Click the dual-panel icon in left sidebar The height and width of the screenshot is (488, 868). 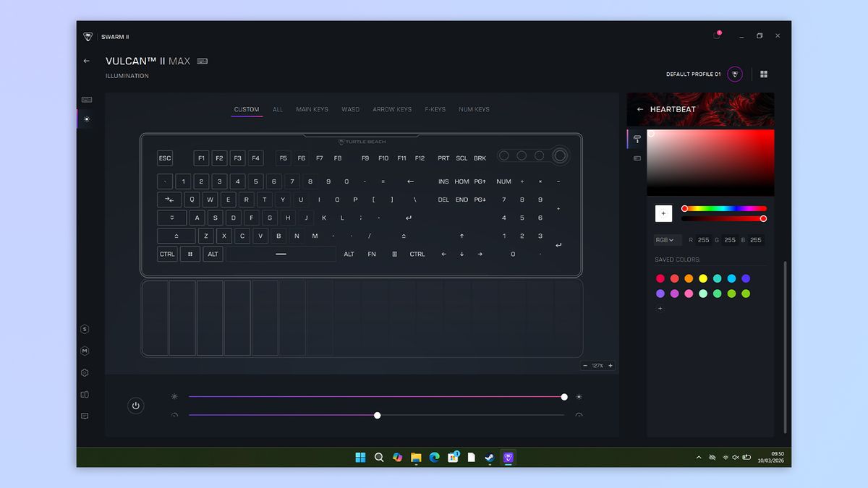click(x=85, y=395)
